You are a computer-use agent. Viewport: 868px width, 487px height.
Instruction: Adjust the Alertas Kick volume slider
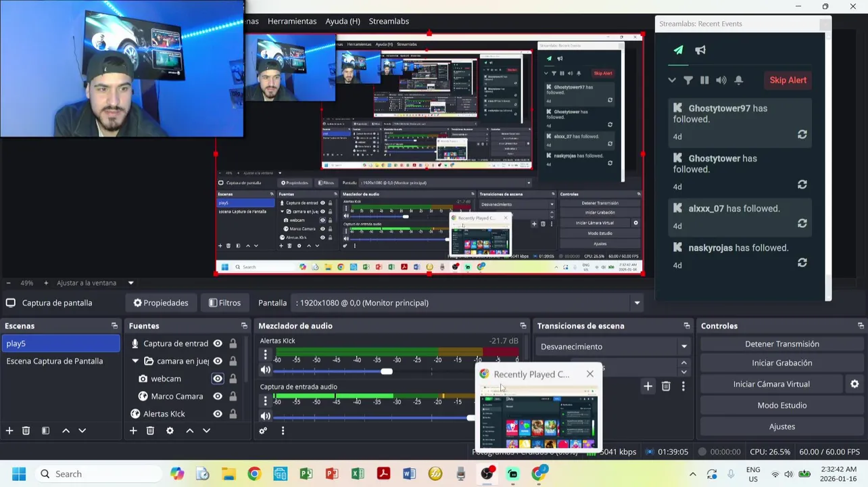point(386,371)
